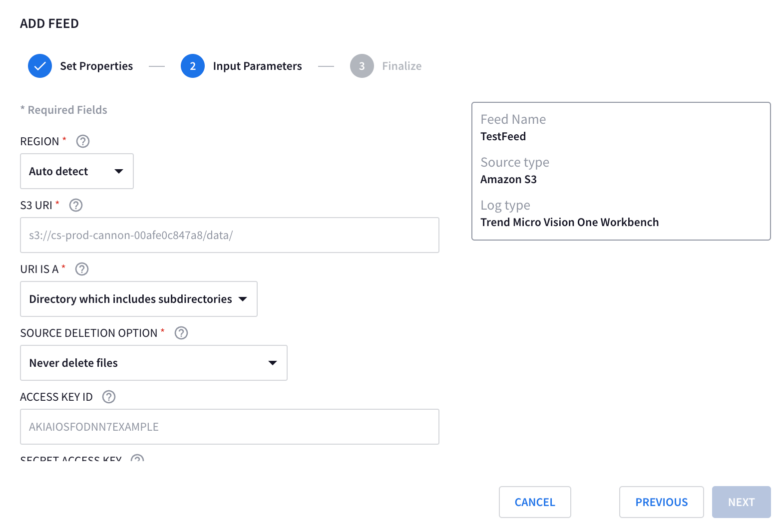Open the Auto detect region dropdown
The height and width of the screenshot is (532, 777).
(77, 171)
